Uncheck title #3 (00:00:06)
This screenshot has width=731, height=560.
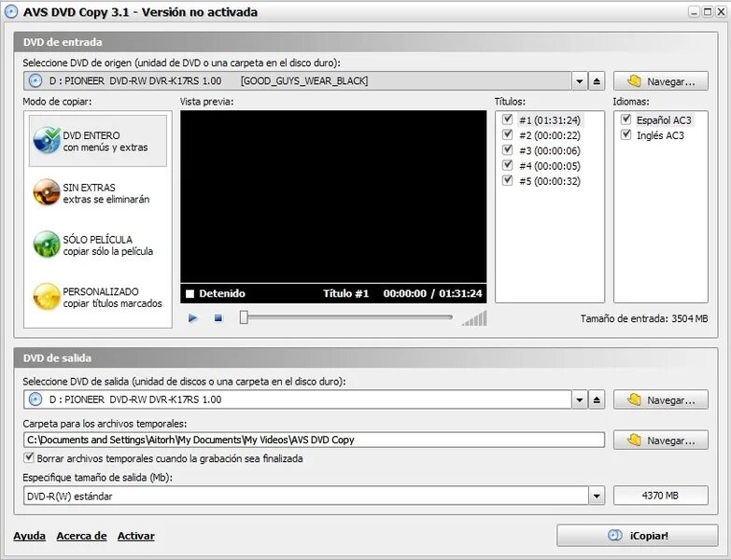[508, 150]
